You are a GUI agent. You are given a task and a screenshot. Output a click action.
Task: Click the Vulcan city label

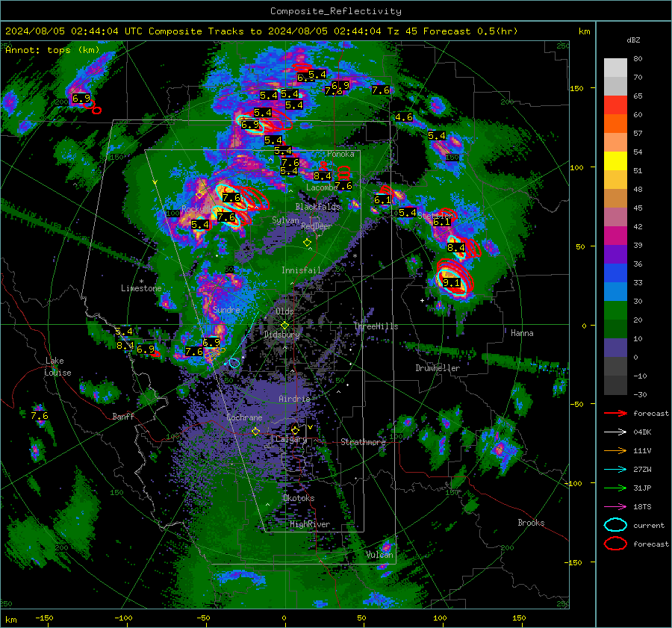(379, 555)
